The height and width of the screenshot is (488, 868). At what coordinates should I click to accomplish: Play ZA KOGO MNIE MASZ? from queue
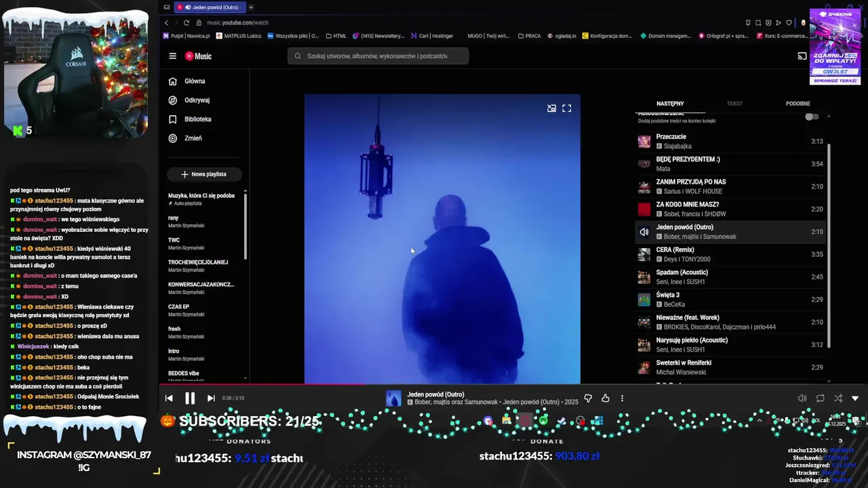tap(730, 209)
